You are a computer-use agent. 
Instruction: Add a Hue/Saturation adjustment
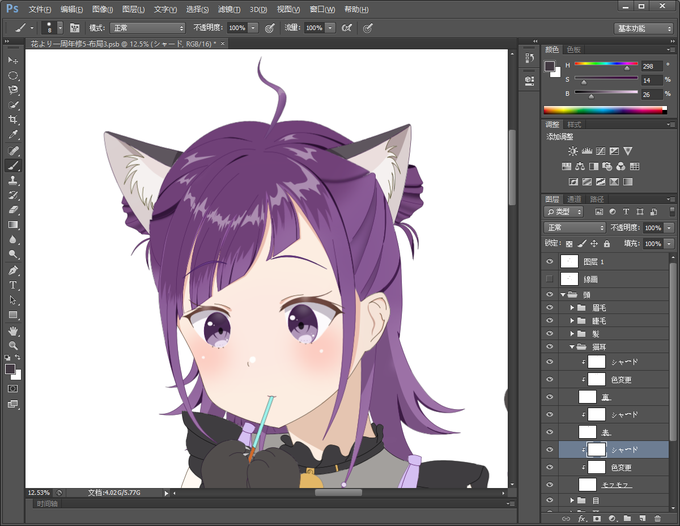click(567, 167)
